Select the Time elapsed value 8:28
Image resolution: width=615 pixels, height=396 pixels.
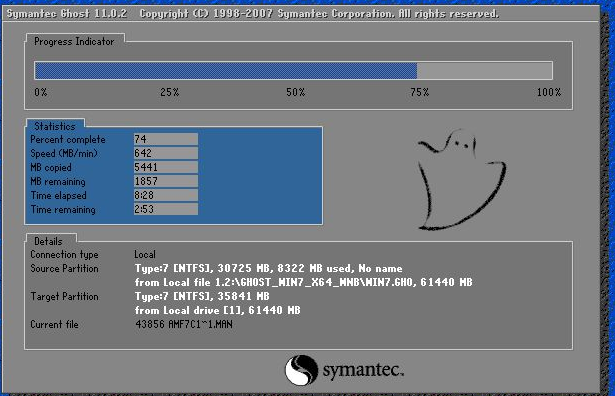(166, 195)
